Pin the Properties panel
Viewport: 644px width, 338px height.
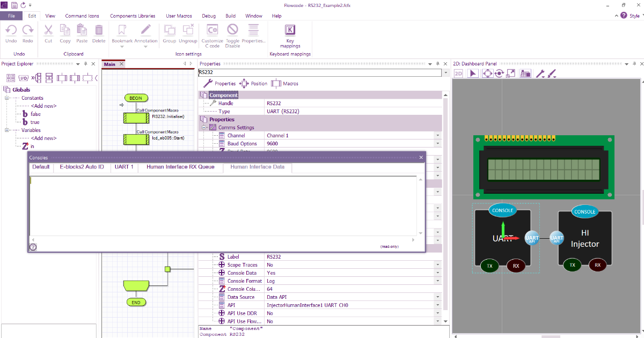coord(438,63)
